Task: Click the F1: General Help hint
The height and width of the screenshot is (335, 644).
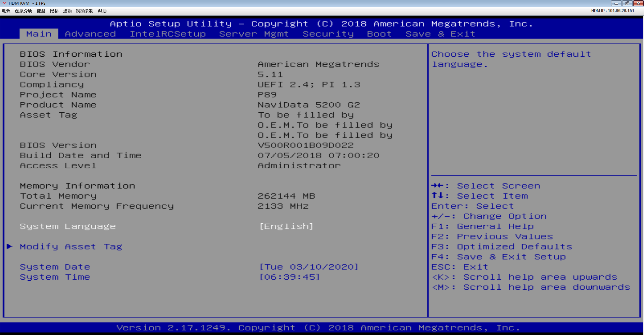Action: click(x=482, y=226)
